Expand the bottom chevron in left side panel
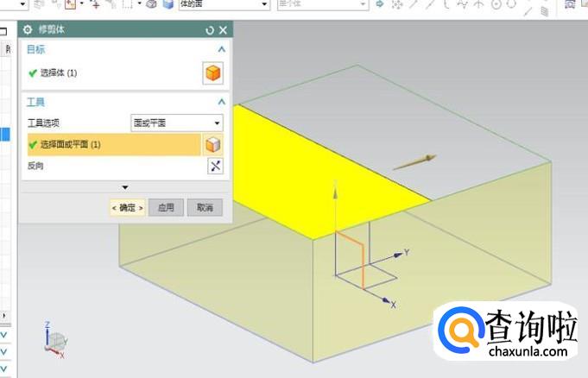The height and width of the screenshot is (378, 588). click(x=3, y=368)
